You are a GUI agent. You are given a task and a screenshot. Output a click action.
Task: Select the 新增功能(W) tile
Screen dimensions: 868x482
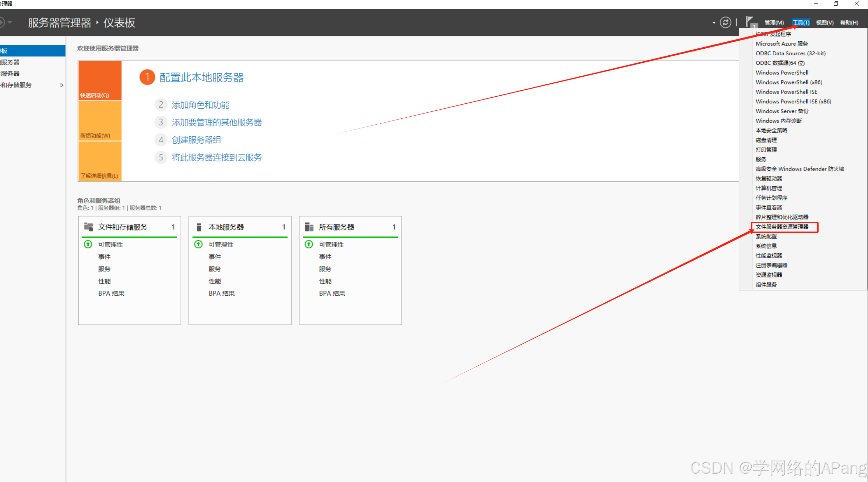pyautogui.click(x=100, y=121)
